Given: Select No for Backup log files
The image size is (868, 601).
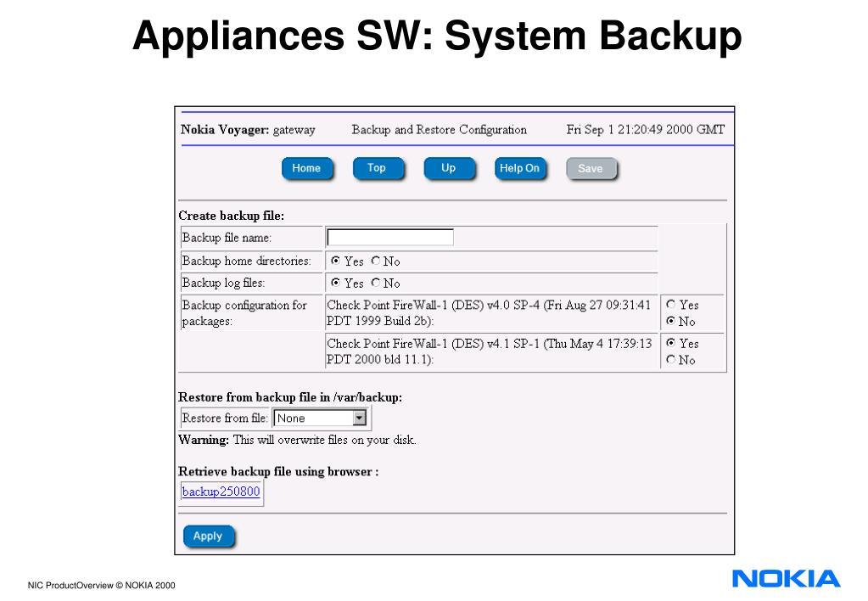Looking at the screenshot, I should pos(376,283).
